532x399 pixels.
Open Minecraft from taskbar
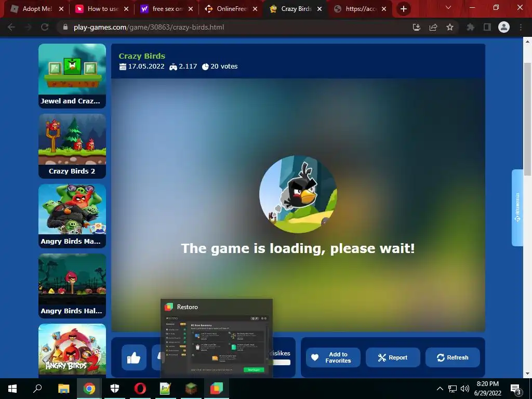pyautogui.click(x=191, y=389)
